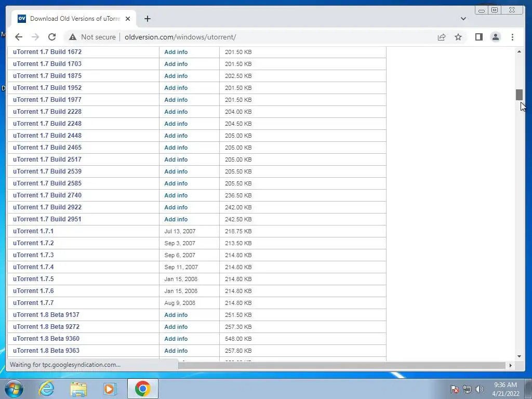Click the Chrome taskbar icon

pyautogui.click(x=143, y=389)
